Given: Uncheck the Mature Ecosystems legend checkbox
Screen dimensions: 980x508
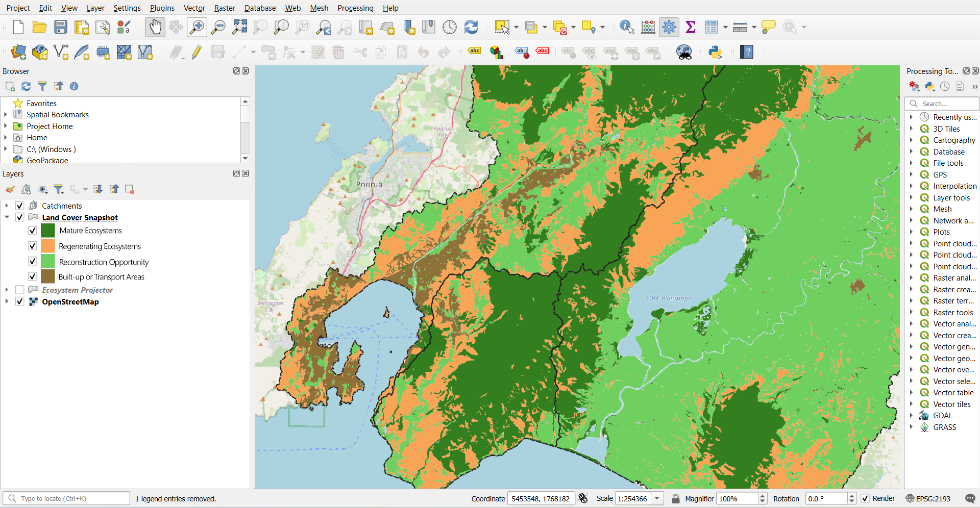Looking at the screenshot, I should 33,231.
